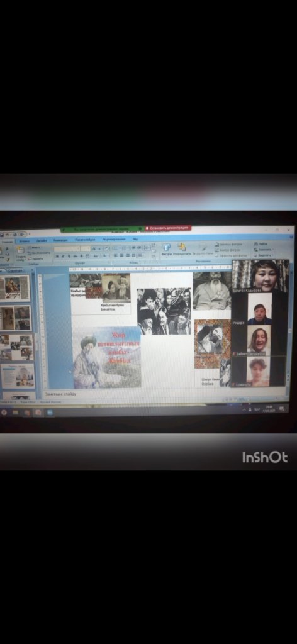This screenshot has height=644, width=297.
Task: Select the Жамбыл portrait title image on slide
Action: [x=107, y=357]
